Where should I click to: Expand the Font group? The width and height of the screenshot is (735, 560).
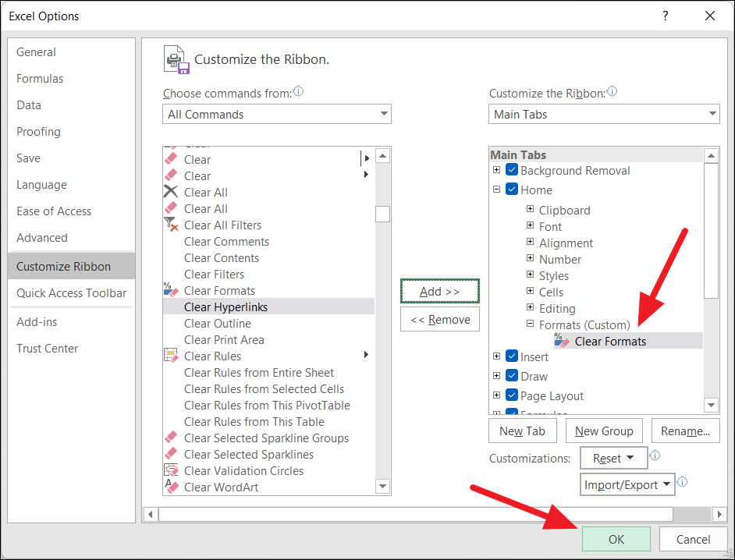(x=530, y=225)
